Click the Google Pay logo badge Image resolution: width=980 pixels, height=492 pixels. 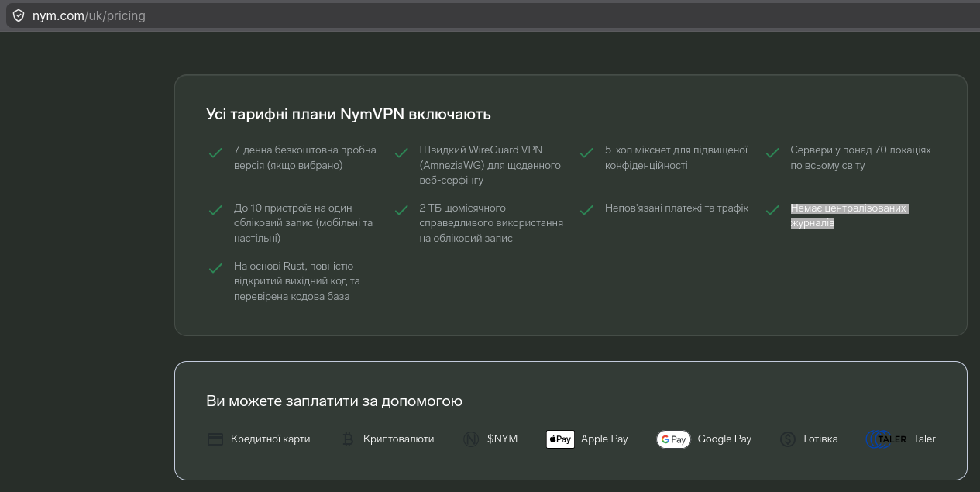tap(673, 439)
